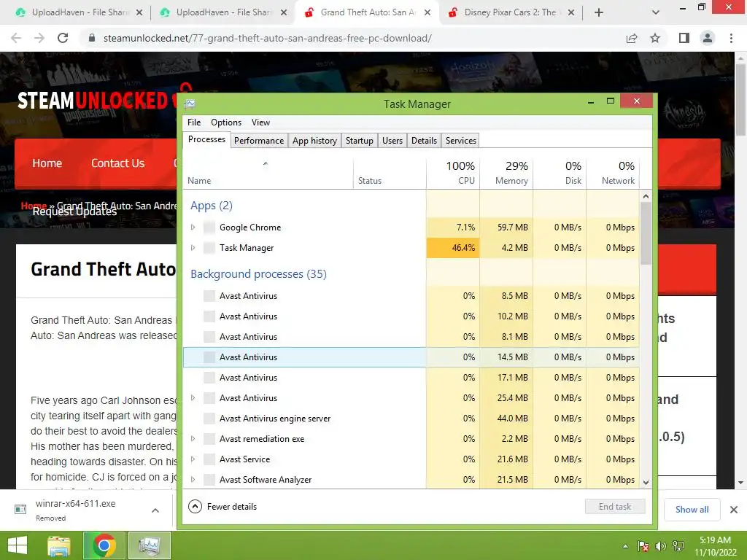Click the Chrome forward arrow icon
The height and width of the screenshot is (560, 747).
tap(39, 38)
